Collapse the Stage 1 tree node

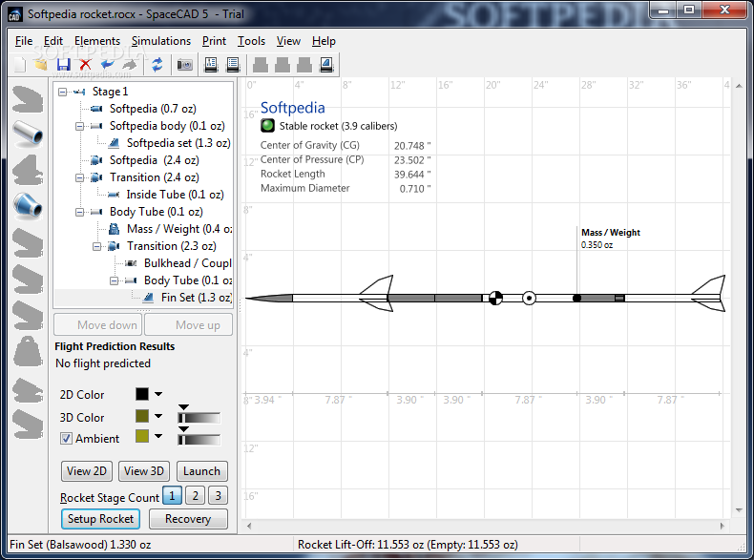[62, 92]
